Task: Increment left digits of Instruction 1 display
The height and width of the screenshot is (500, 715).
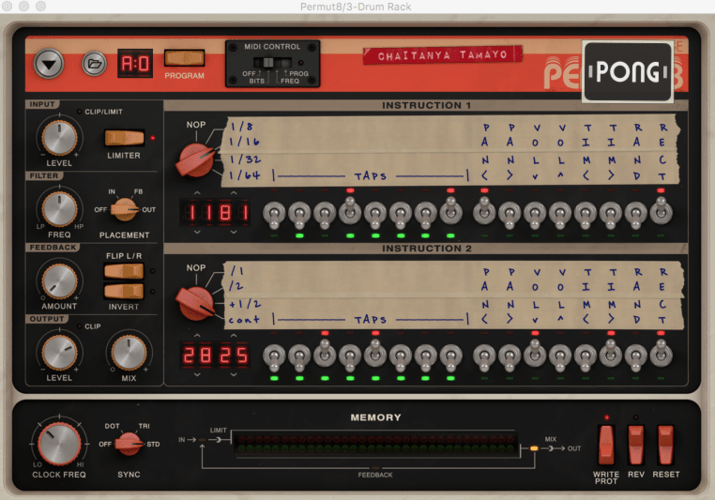Action: [197, 193]
